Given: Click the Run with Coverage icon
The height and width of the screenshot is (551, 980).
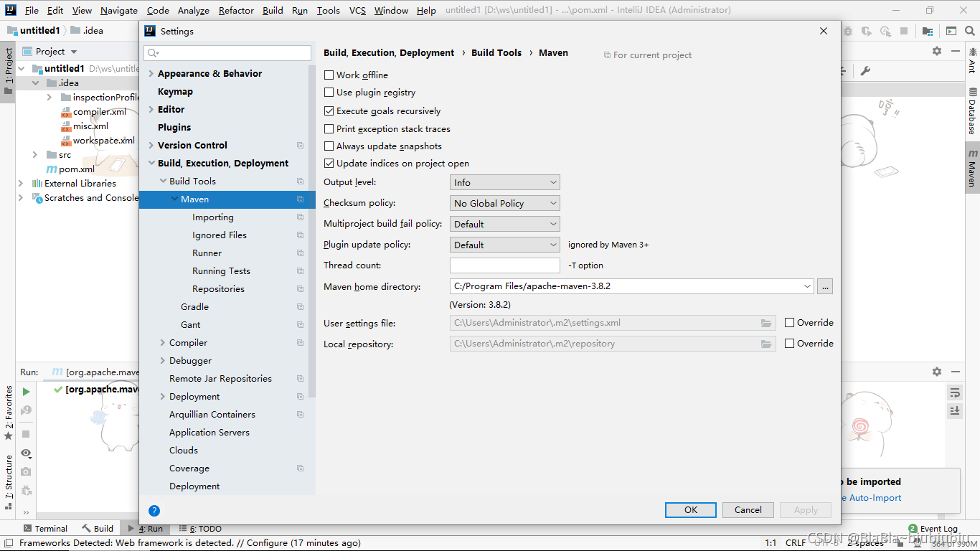Looking at the screenshot, I should click(x=867, y=31).
